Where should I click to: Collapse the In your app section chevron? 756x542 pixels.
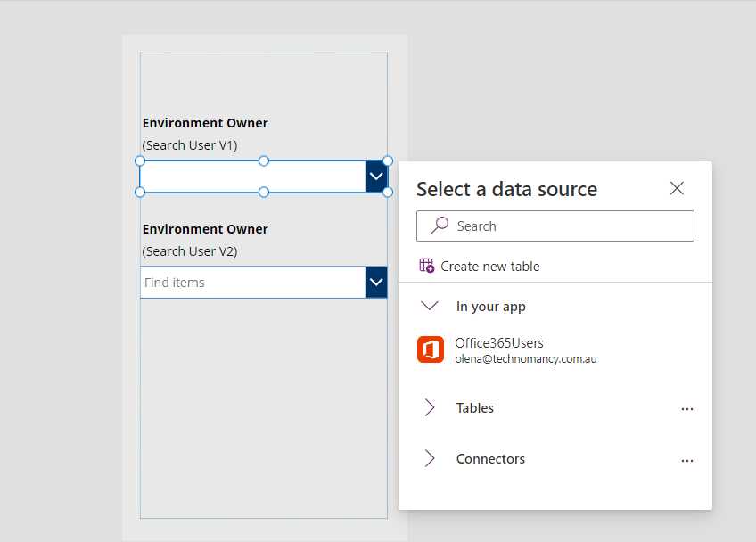pyautogui.click(x=430, y=307)
